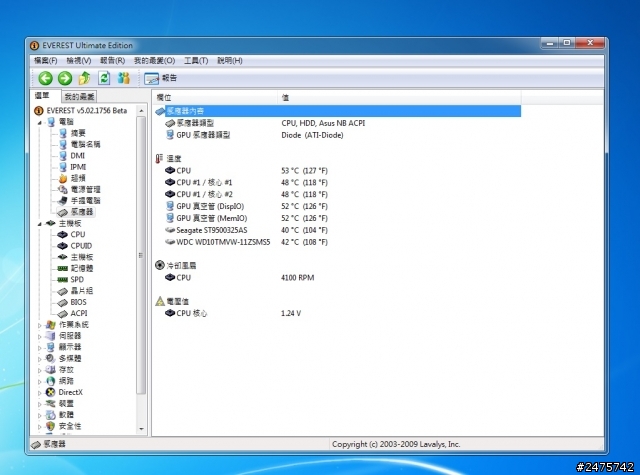The image size is (640, 475).
Task: Select the CPU #1 / 核心 #2 row
Action: click(338, 194)
